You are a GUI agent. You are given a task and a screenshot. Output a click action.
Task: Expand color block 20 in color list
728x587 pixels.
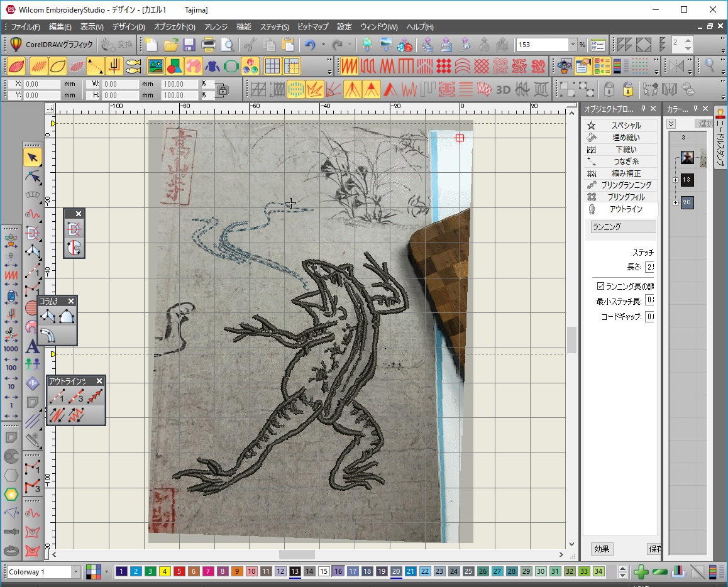tap(676, 202)
